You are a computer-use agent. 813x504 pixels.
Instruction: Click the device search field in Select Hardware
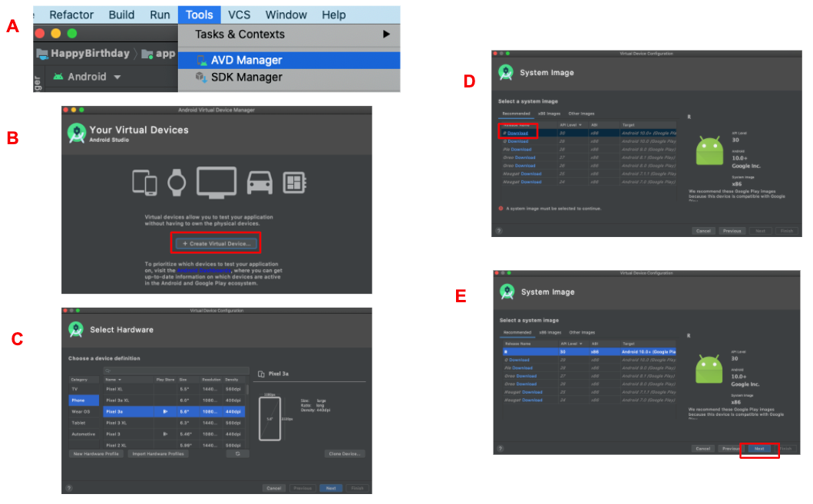[x=176, y=371]
